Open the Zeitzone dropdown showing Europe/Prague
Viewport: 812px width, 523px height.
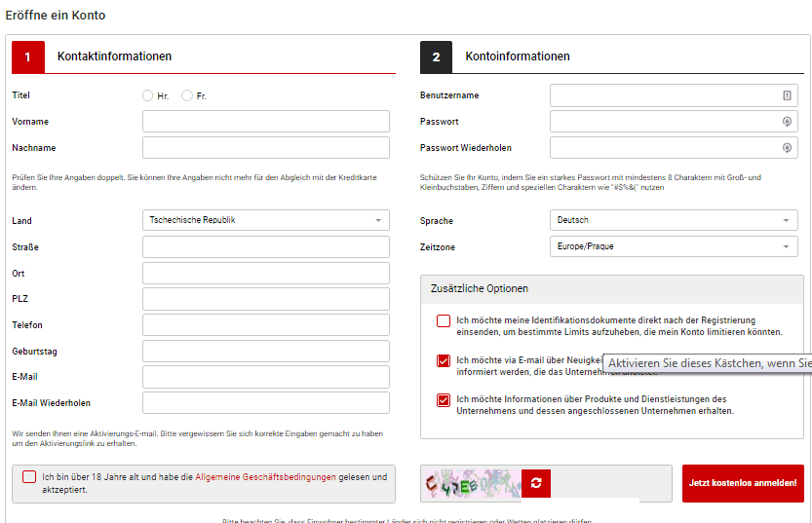pos(674,246)
